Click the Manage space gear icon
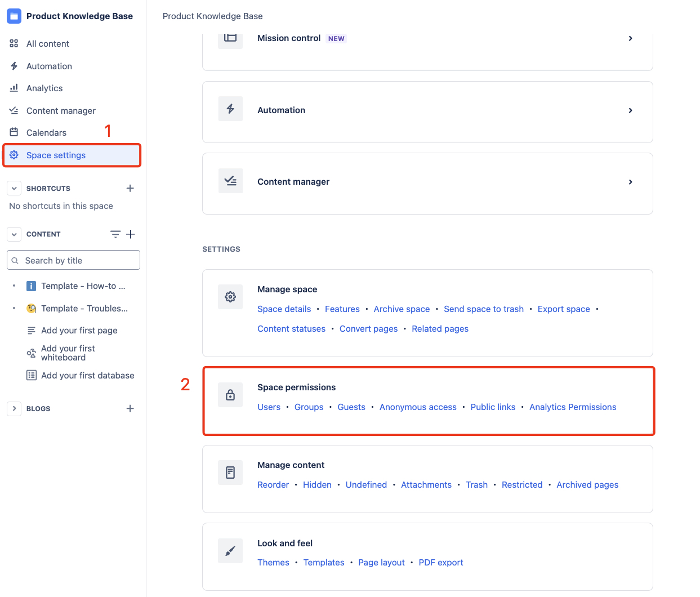700x597 pixels. (x=230, y=297)
